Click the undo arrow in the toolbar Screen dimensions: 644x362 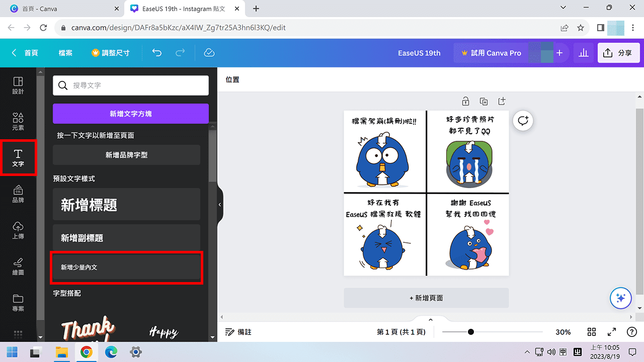(x=156, y=52)
